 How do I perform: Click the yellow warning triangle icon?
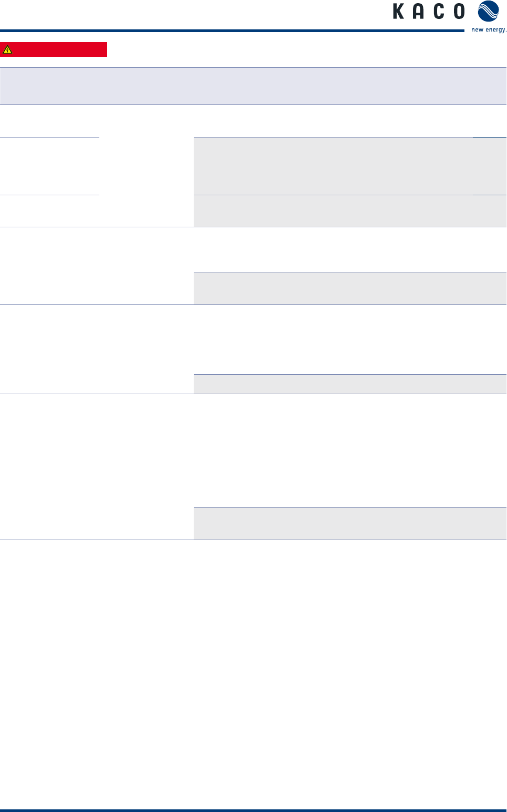(x=7, y=50)
